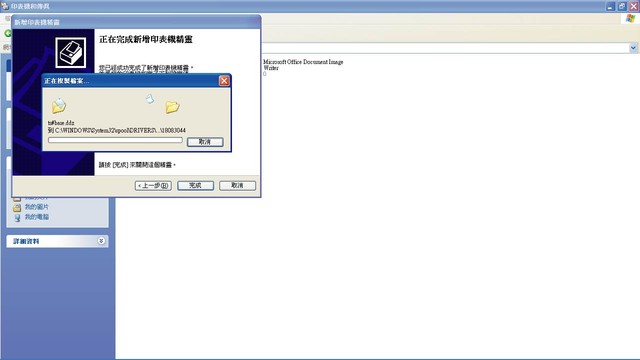Click the 新增印表機精靈 wizard title bar
The width and height of the screenshot is (640, 360).
tap(136, 22)
